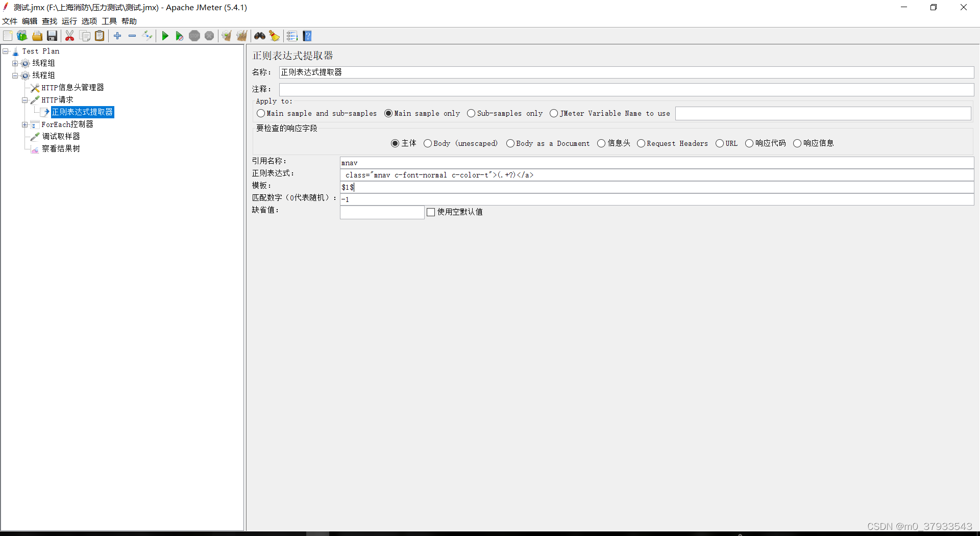Copy the selected element
The width and height of the screenshot is (980, 536).
pyautogui.click(x=85, y=36)
